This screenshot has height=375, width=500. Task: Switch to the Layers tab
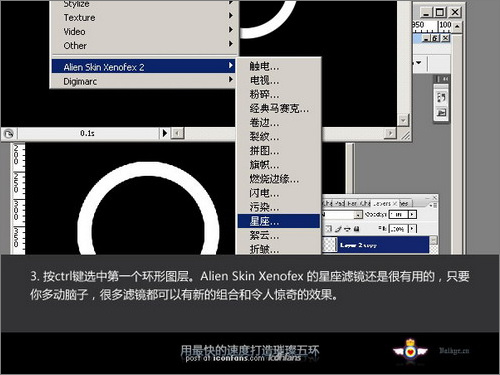coord(385,203)
